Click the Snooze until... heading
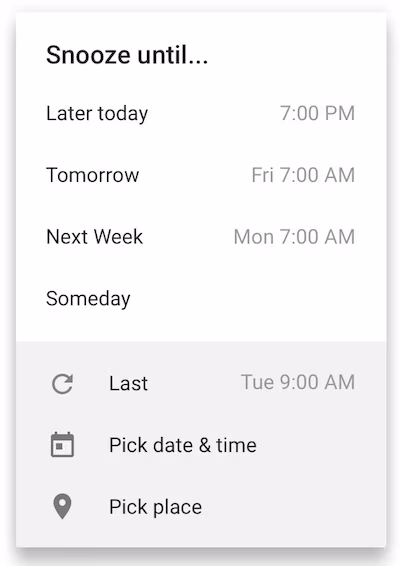The image size is (400, 566). [127, 55]
